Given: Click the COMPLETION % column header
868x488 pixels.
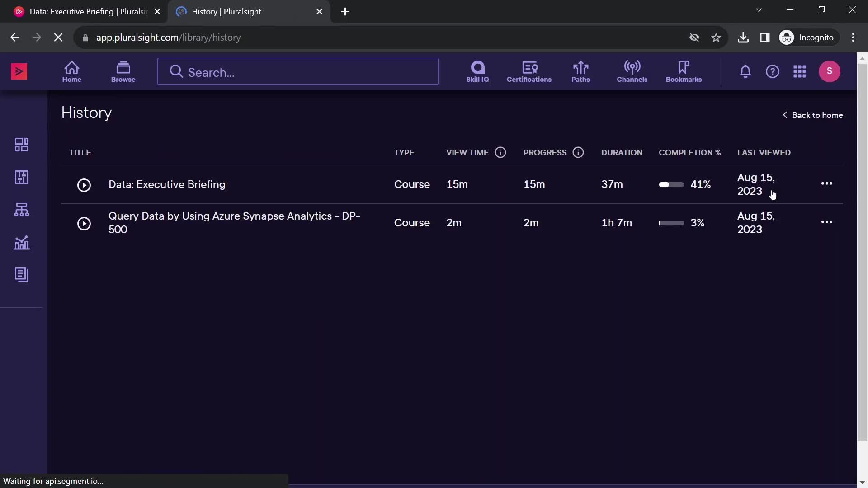Looking at the screenshot, I should pyautogui.click(x=690, y=153).
